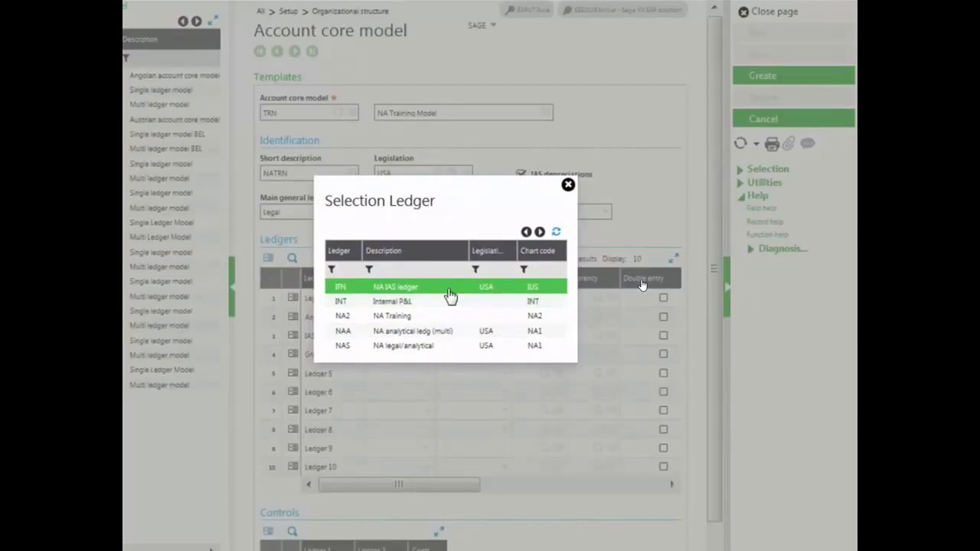980x551 pixels.
Task: Click the refresh icon in right panel
Action: [740, 143]
